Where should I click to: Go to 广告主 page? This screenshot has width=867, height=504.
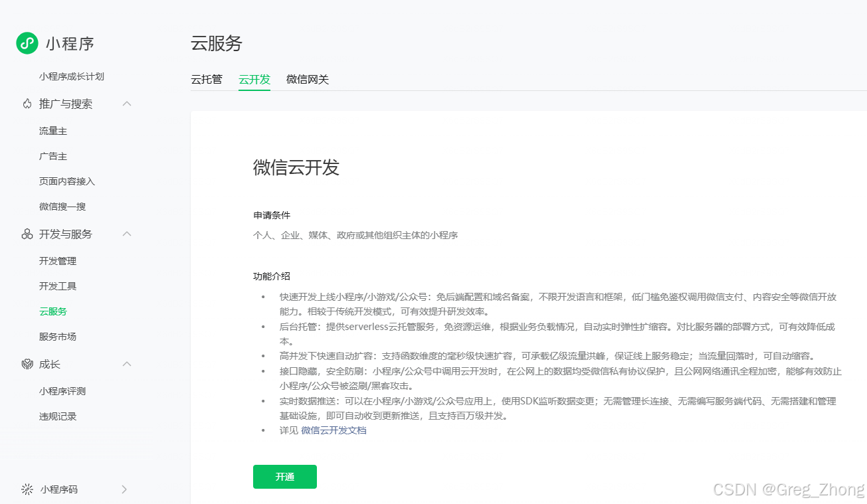point(53,157)
